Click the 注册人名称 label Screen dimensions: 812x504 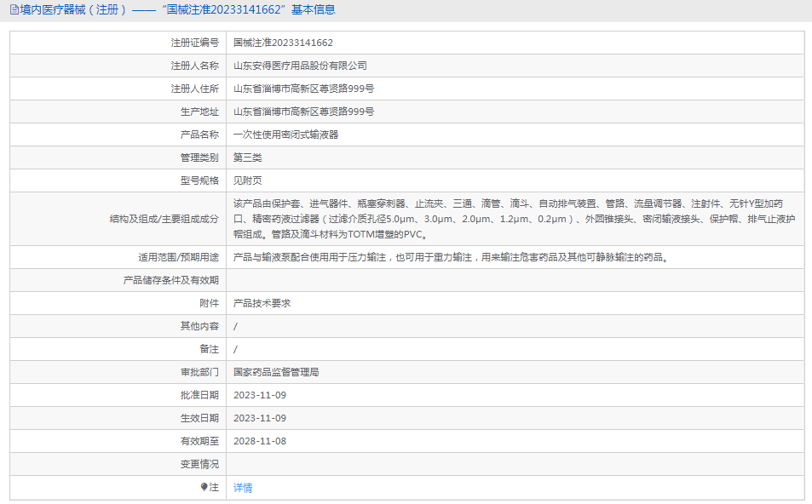(195, 66)
